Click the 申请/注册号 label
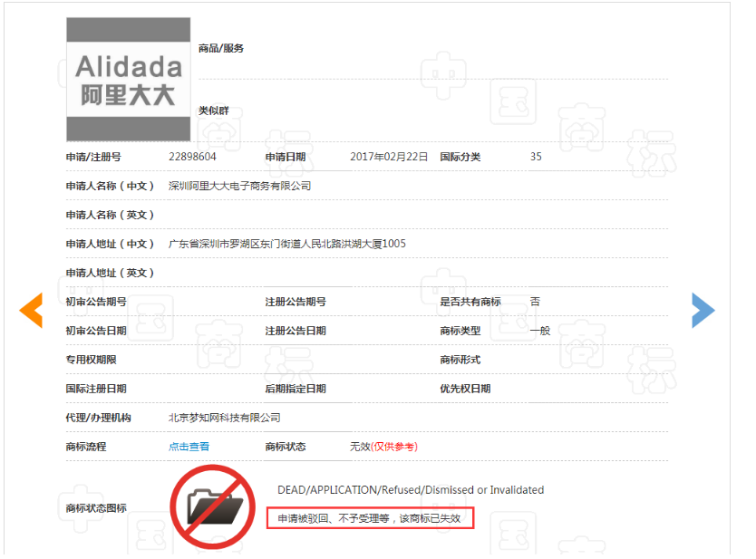 pos(93,157)
